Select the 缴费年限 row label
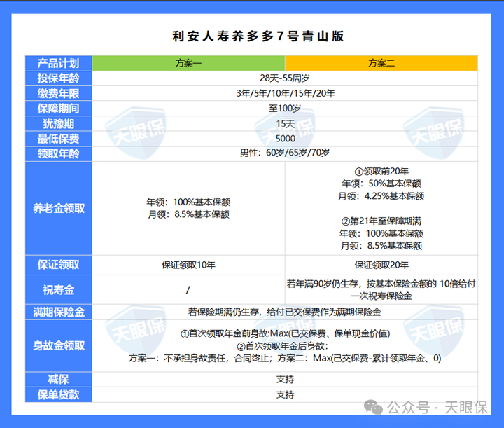The width and height of the screenshot is (504, 428). [59, 93]
